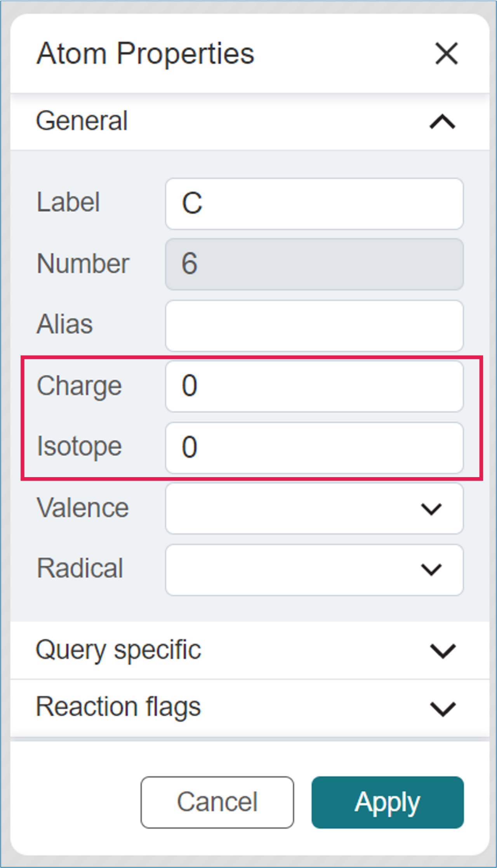Focus the empty Alias input field
Screen dimensions: 497x868
click(314, 325)
